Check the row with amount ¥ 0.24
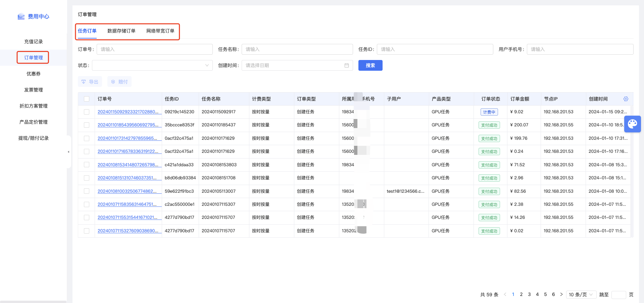 [87, 151]
